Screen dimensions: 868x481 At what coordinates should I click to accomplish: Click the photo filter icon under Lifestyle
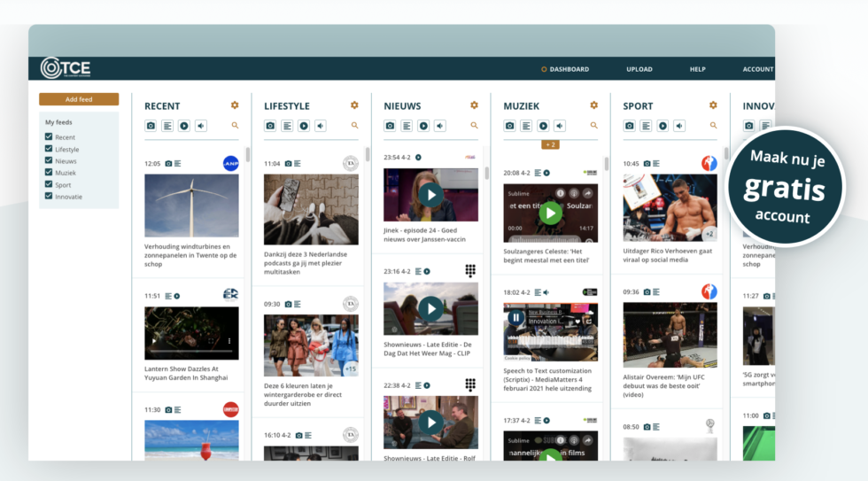click(270, 126)
